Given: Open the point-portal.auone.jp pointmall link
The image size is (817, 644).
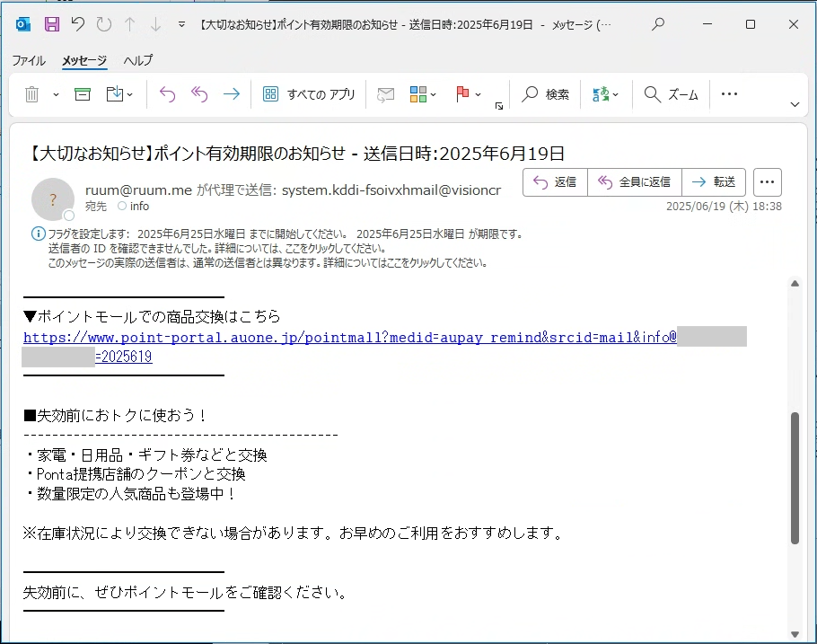Looking at the screenshot, I should click(349, 338).
